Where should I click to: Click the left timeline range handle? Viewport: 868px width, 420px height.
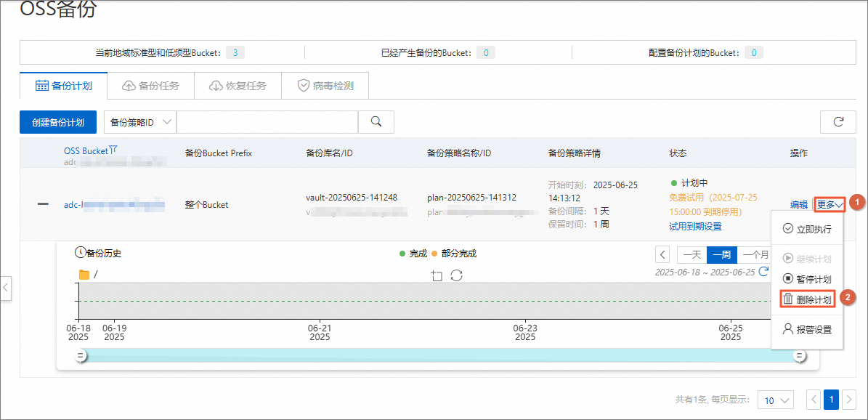tap(81, 356)
